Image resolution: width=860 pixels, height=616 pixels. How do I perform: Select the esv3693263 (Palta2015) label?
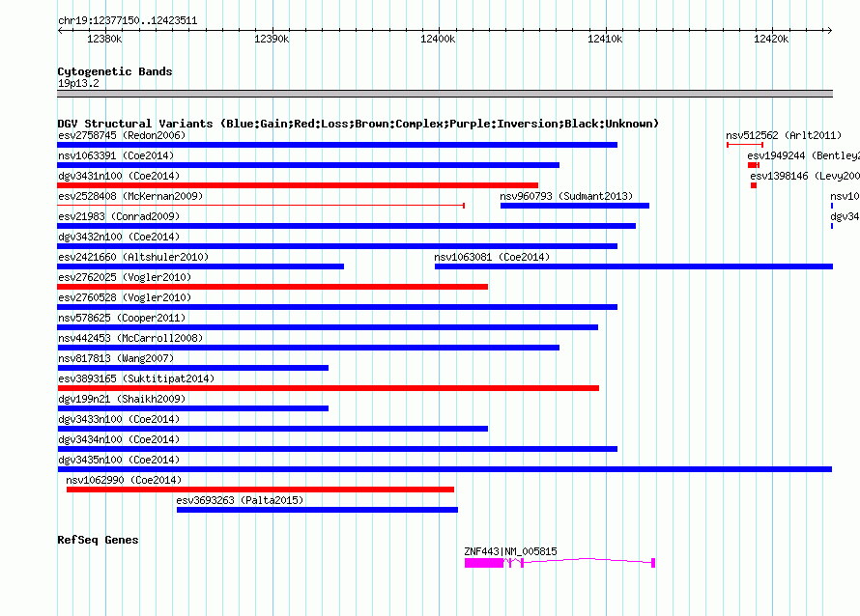click(240, 500)
